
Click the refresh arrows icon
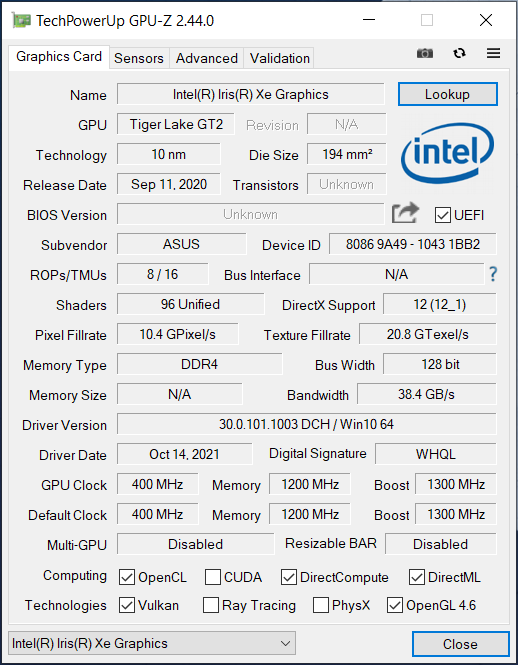pos(459,53)
